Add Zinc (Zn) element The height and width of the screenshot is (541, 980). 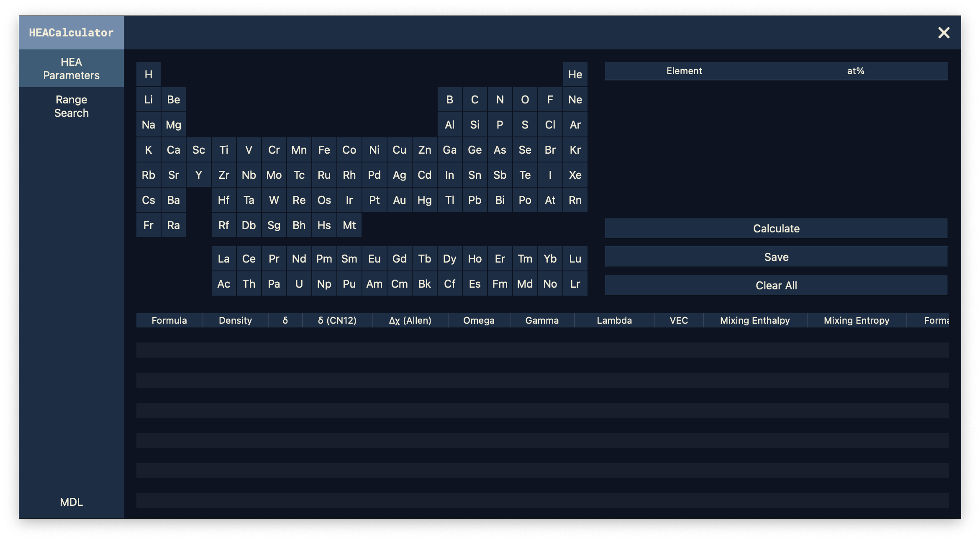click(x=425, y=149)
